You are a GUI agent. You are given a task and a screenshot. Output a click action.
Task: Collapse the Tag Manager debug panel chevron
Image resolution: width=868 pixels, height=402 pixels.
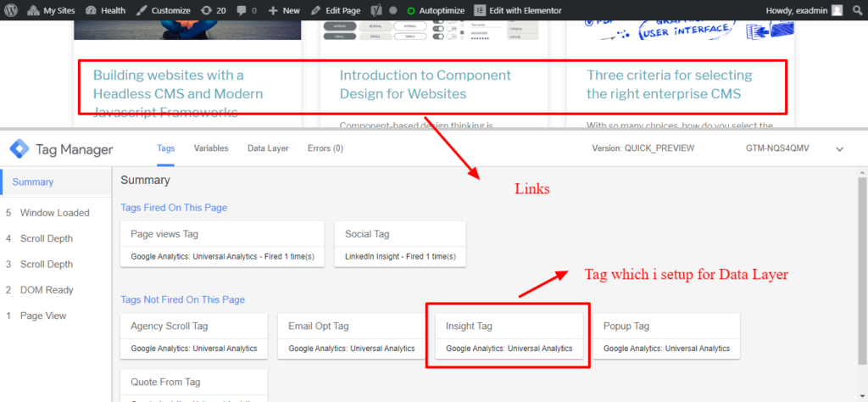(840, 149)
